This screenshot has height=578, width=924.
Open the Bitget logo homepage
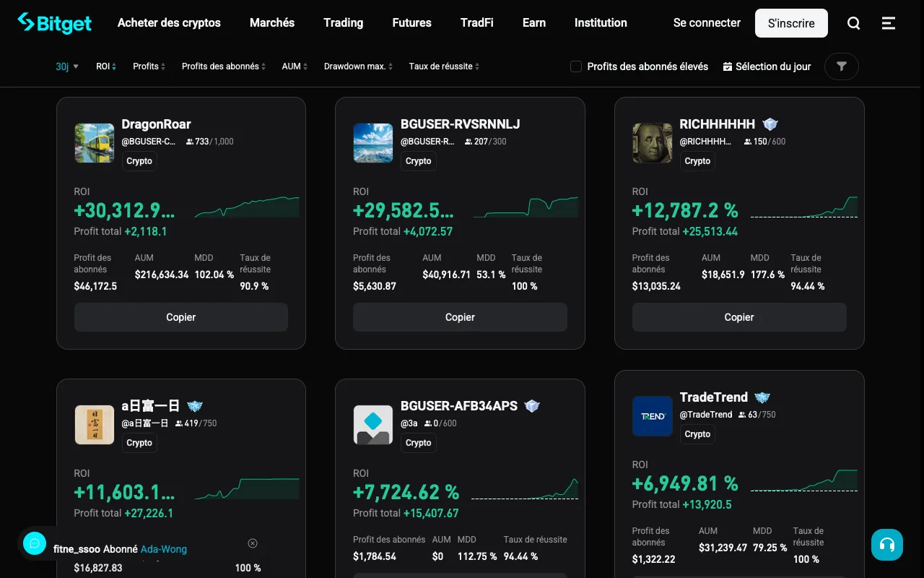55,23
